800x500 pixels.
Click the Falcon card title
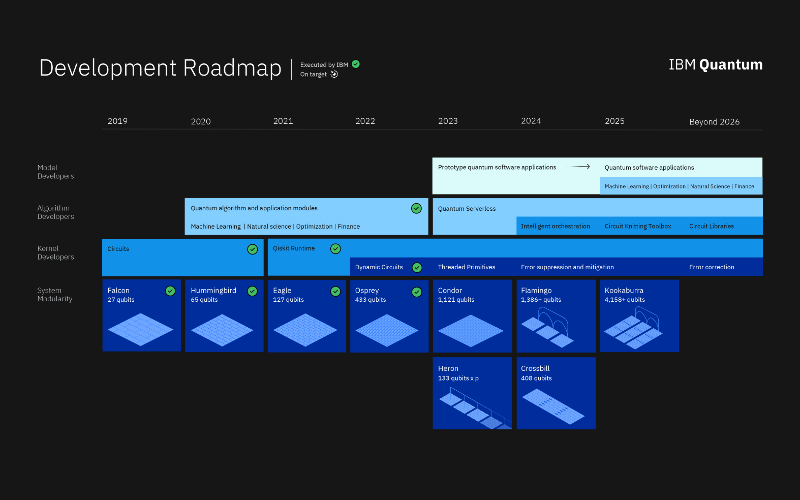coord(118,290)
